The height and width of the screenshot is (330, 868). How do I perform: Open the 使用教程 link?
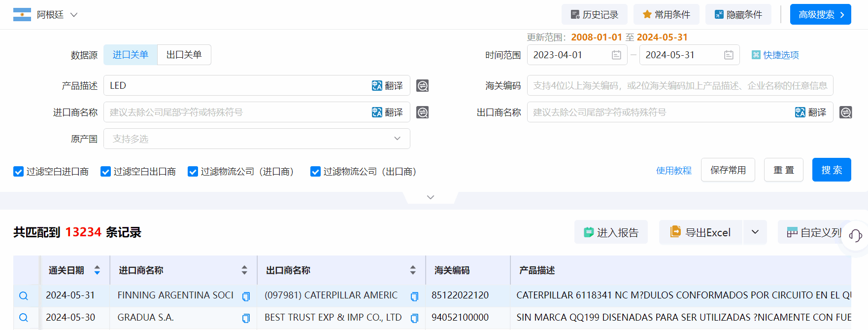point(673,171)
